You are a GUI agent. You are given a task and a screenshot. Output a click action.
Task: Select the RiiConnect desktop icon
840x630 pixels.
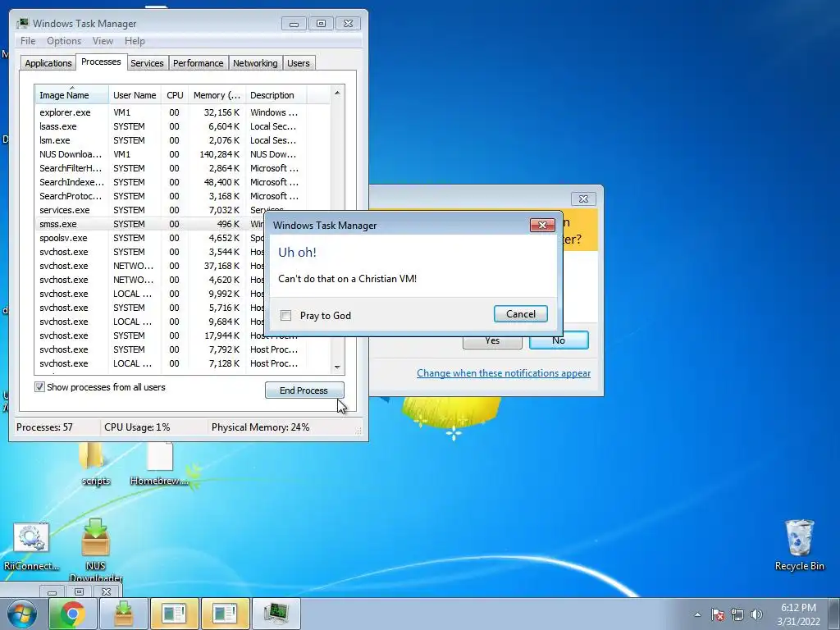31,546
